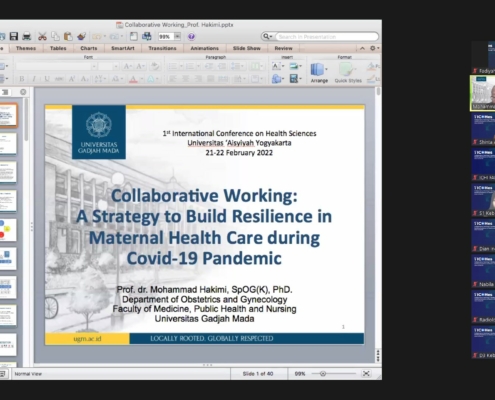Close the slide thumbnail pane
The image size is (495, 400).
(23, 92)
